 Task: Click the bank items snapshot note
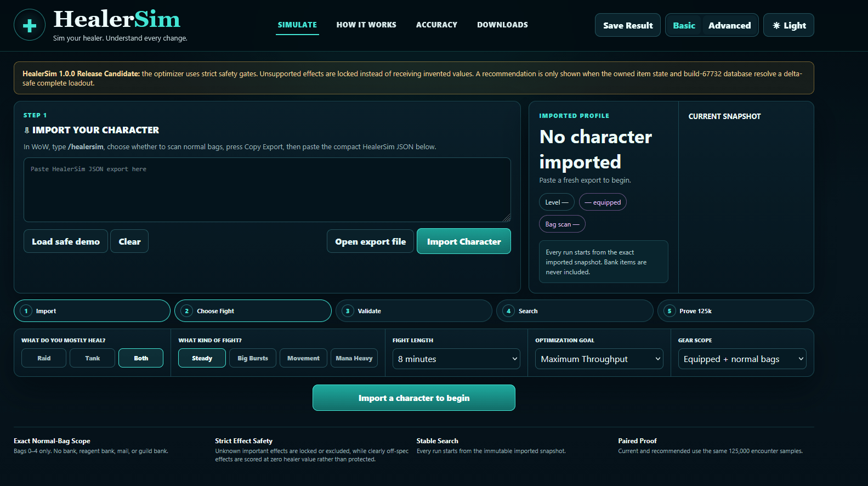tap(604, 262)
